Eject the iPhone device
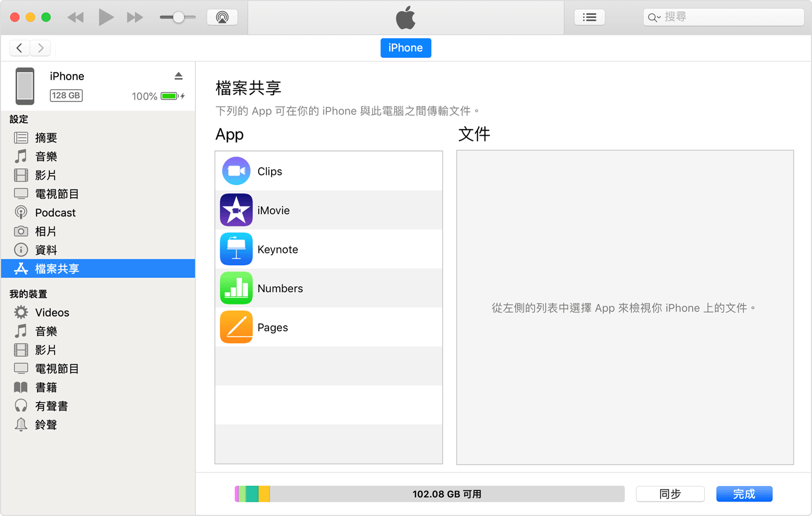 (x=179, y=76)
